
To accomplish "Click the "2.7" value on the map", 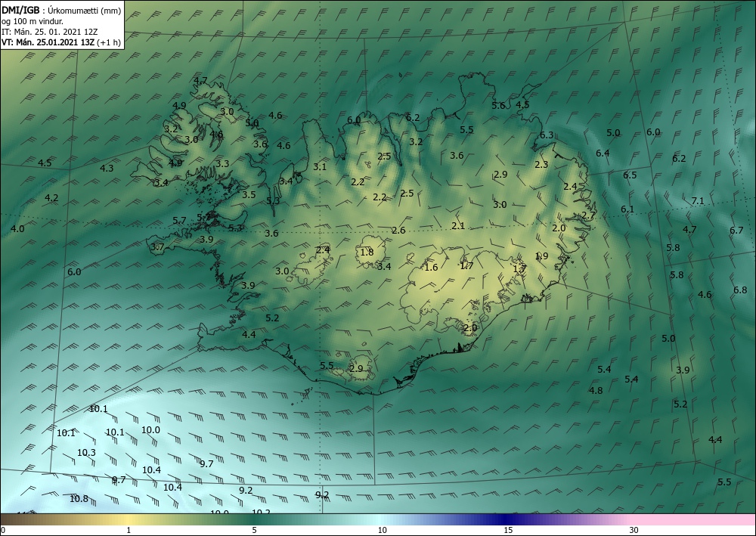I will [x=588, y=215].
